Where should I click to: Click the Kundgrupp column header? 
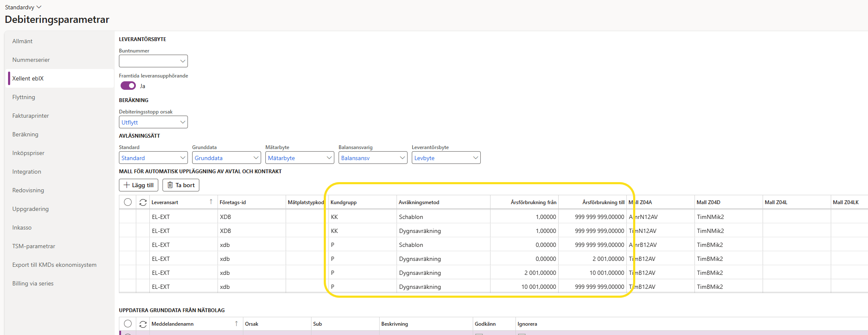[x=344, y=202]
